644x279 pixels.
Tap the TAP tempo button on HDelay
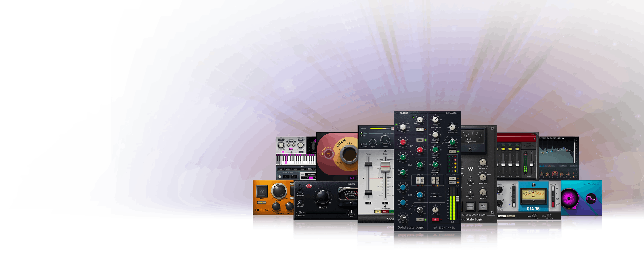(x=262, y=191)
